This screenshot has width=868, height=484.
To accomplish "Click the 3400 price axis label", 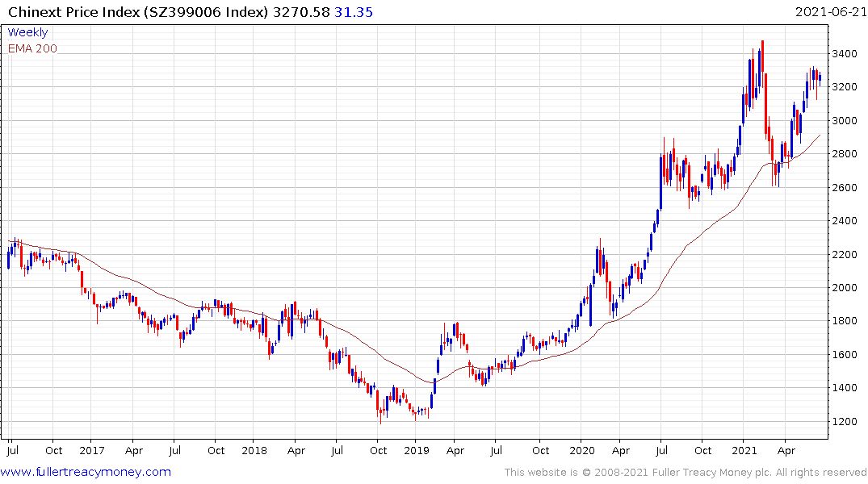I will coord(845,54).
